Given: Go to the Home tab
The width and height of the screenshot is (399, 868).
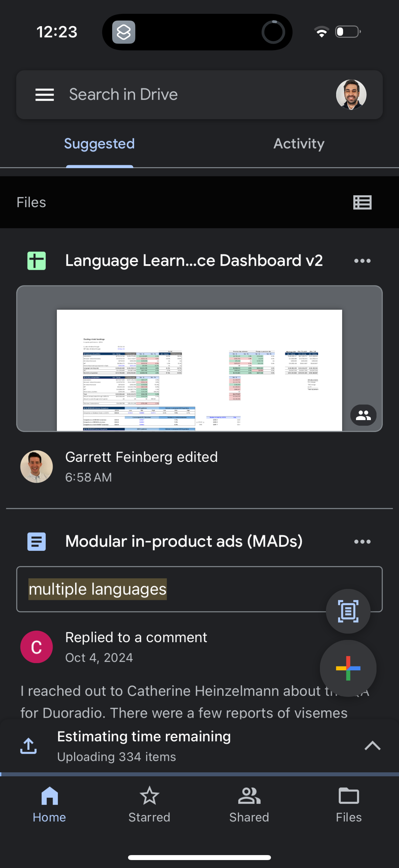Looking at the screenshot, I should click(x=50, y=805).
